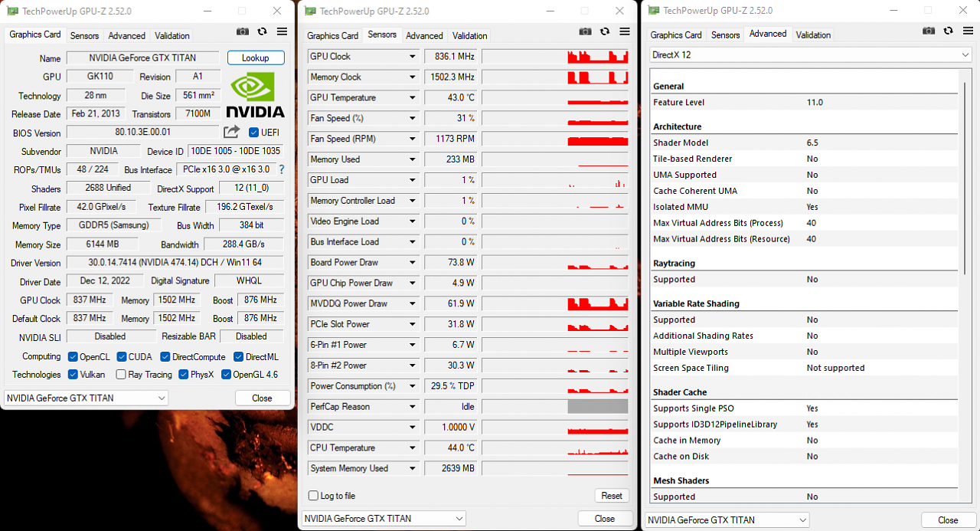Viewport: 980px width, 531px height.
Task: Open hamburger menu in Advanced window
Action: point(969,31)
